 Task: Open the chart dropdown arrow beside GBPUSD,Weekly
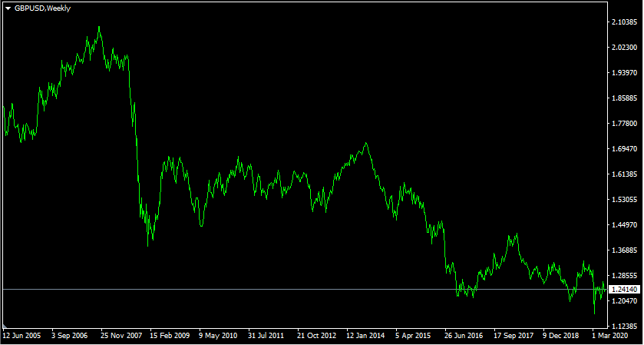(8, 8)
